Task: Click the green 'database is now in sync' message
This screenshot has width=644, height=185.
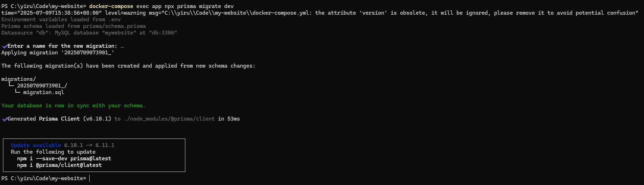Action: pos(73,106)
